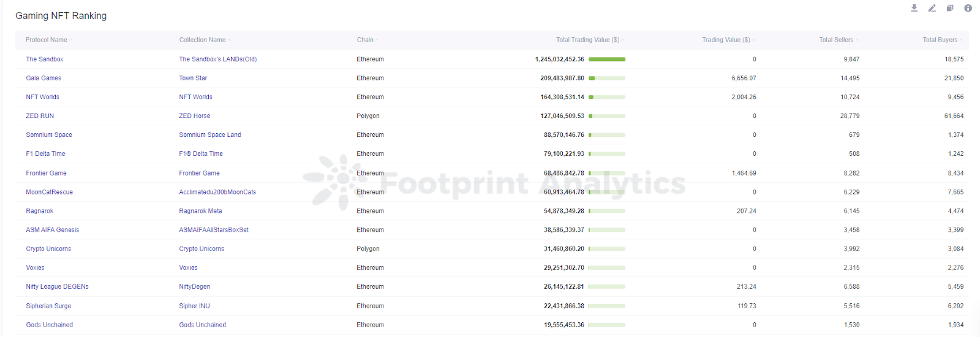Open Town Star collection link
This screenshot has width=980, height=337.
click(193, 78)
